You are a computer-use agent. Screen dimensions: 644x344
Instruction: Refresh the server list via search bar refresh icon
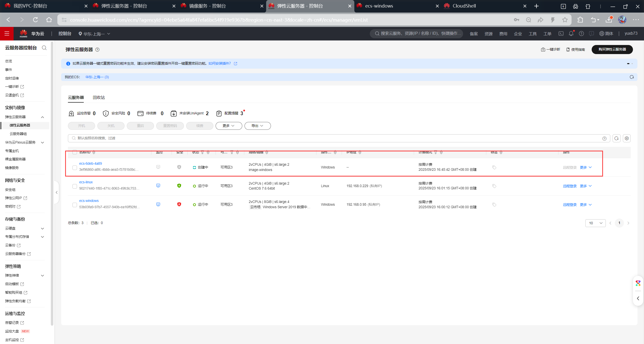[616, 138]
